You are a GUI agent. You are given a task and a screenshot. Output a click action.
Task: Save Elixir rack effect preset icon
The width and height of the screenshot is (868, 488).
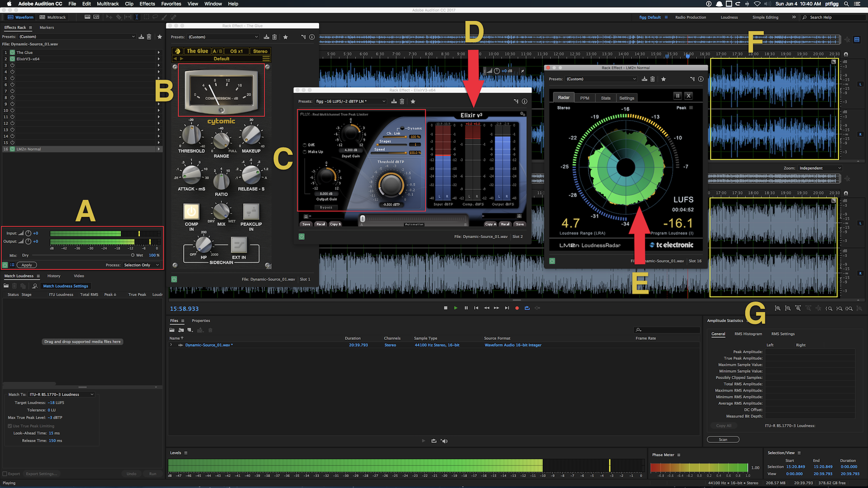(x=394, y=102)
